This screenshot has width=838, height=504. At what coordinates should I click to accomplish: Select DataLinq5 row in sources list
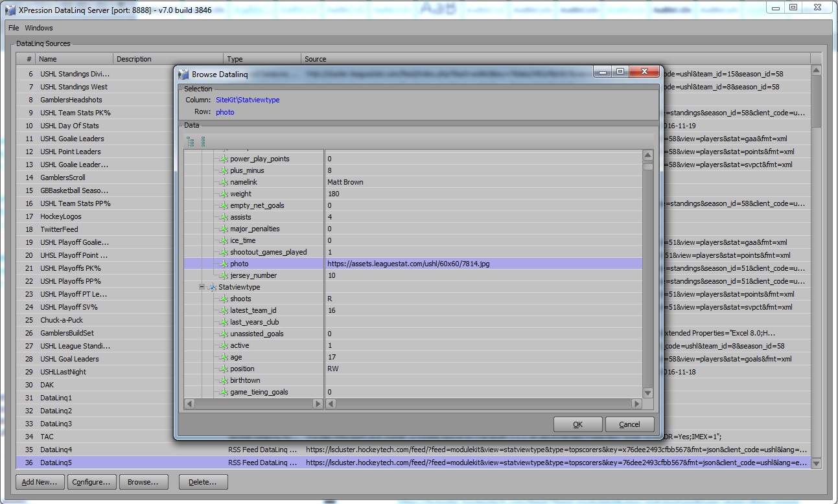coord(413,463)
